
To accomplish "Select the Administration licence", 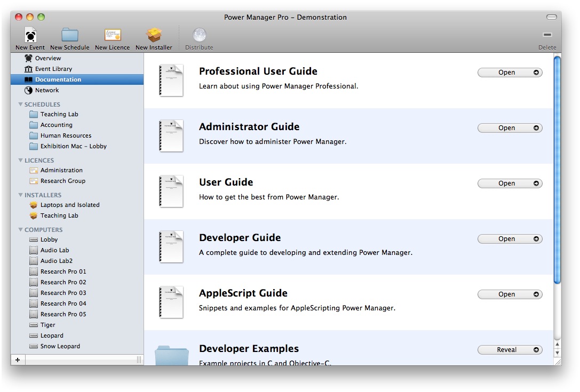I will tap(77, 170).
